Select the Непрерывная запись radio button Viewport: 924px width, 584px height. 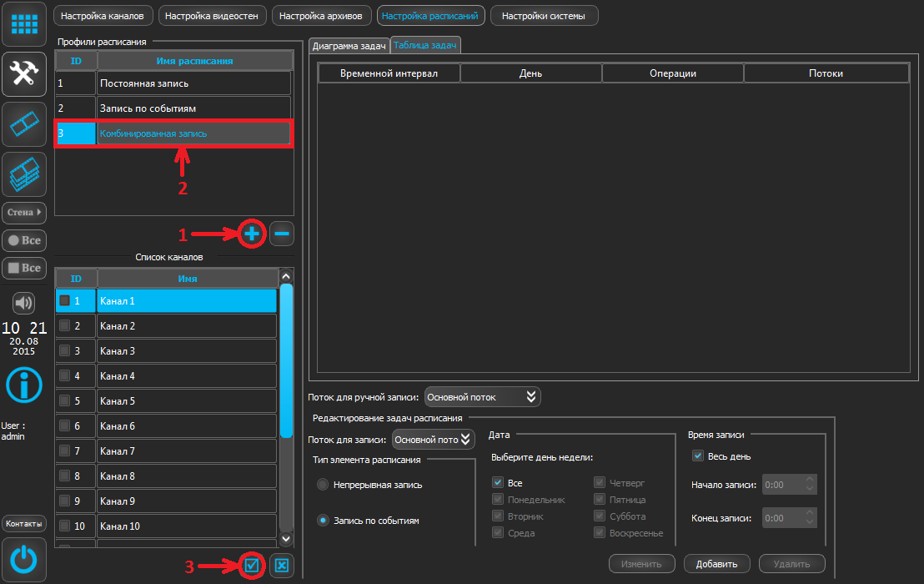(323, 485)
